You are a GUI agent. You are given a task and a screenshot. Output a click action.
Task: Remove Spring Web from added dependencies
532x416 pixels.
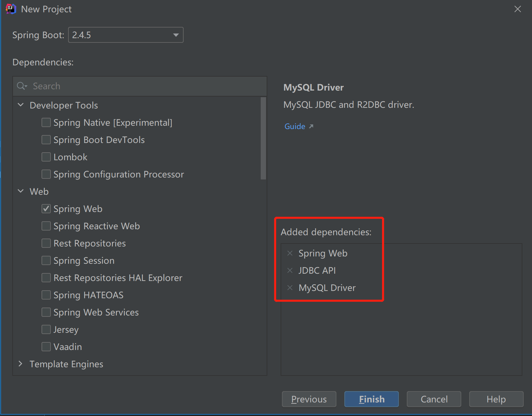(x=290, y=253)
